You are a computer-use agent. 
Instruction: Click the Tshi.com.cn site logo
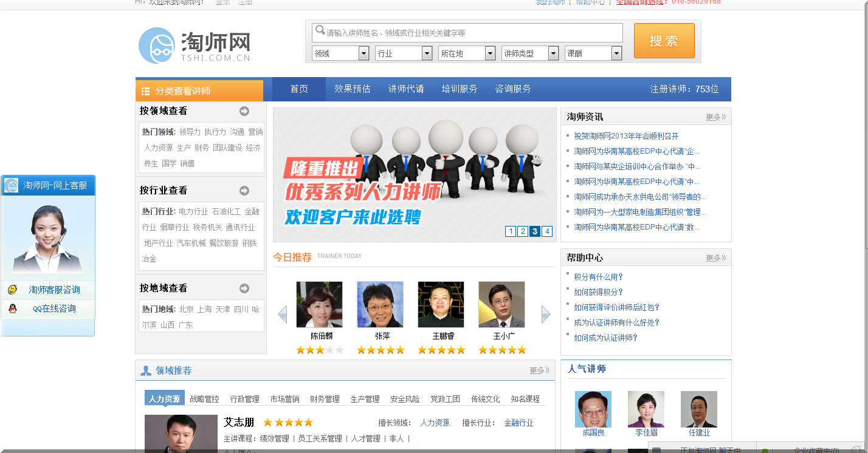(x=195, y=46)
